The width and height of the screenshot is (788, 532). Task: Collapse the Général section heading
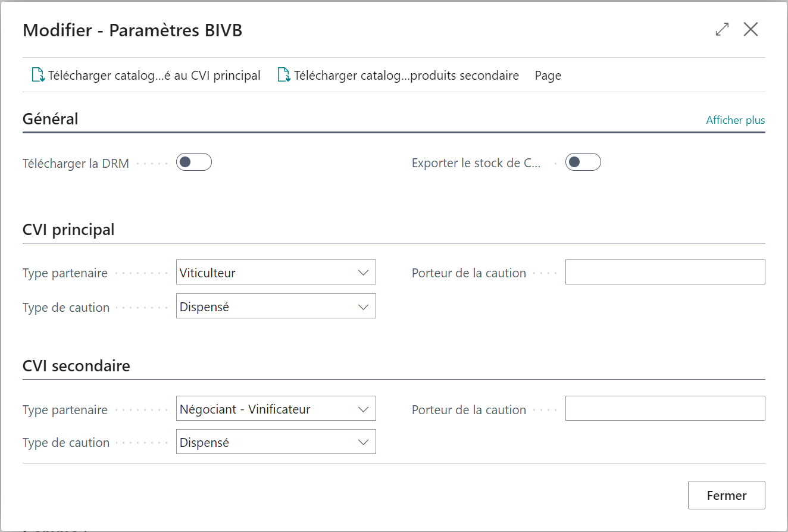click(51, 119)
